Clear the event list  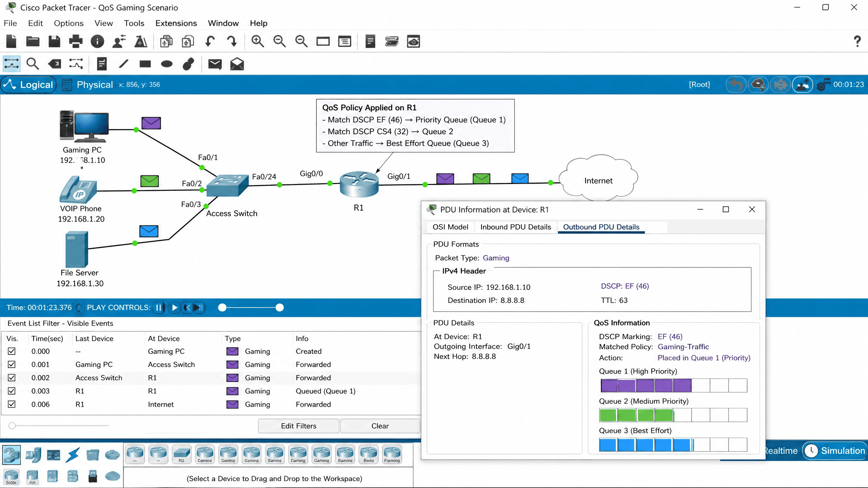(380, 426)
